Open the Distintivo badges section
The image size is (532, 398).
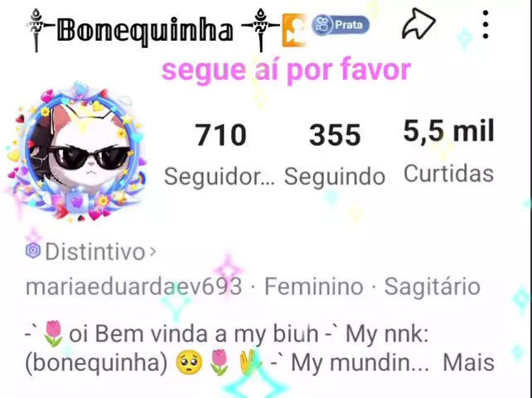tap(91, 251)
